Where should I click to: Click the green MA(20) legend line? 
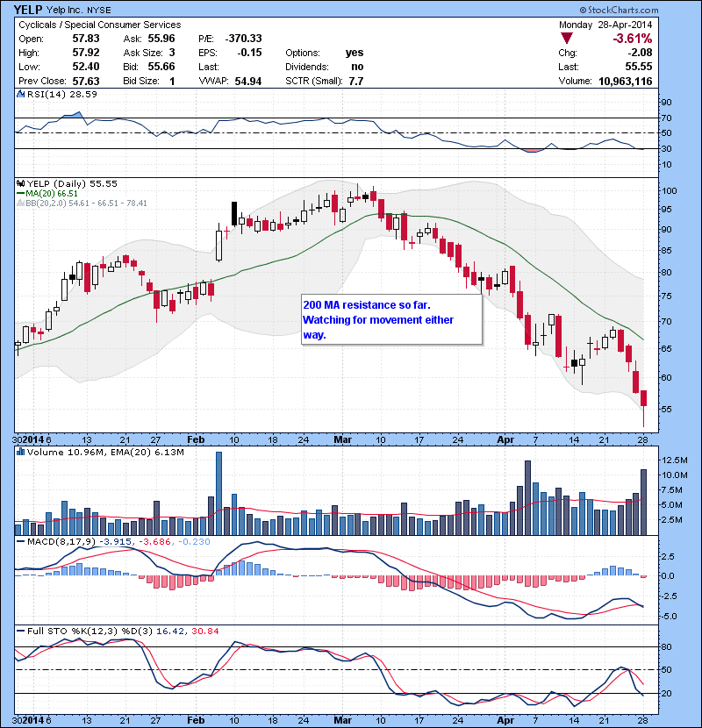pyautogui.click(x=20, y=194)
